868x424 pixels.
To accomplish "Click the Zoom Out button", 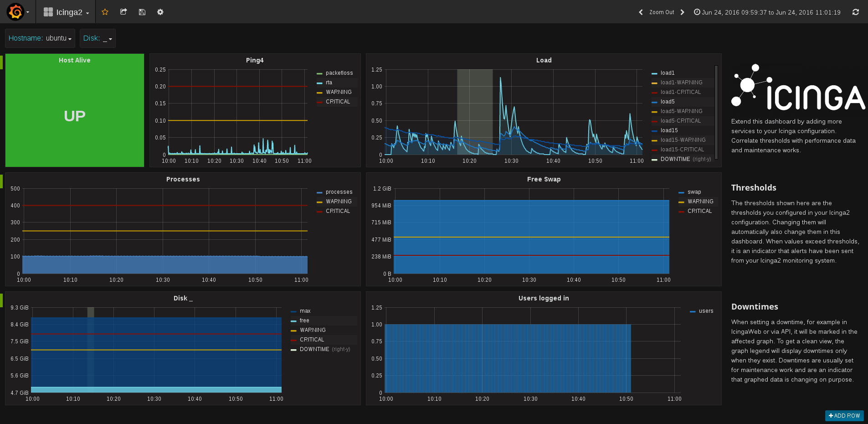I will coord(662,12).
